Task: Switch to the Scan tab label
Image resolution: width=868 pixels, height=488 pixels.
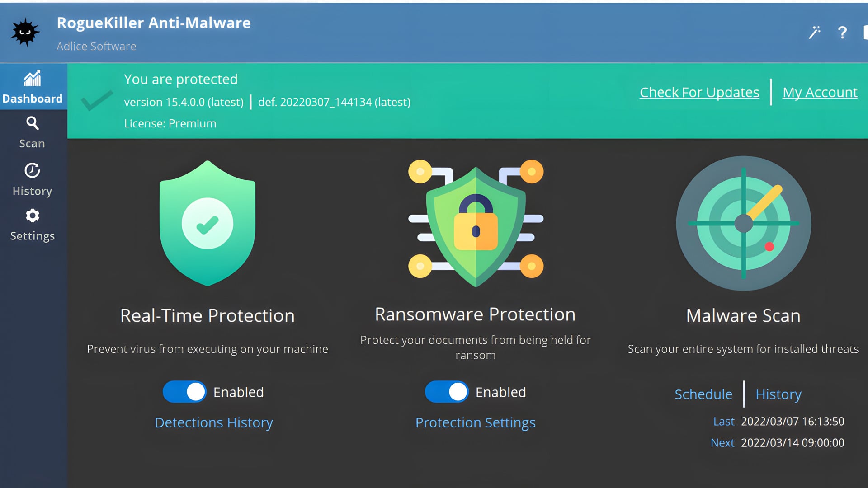Action: coord(32,143)
